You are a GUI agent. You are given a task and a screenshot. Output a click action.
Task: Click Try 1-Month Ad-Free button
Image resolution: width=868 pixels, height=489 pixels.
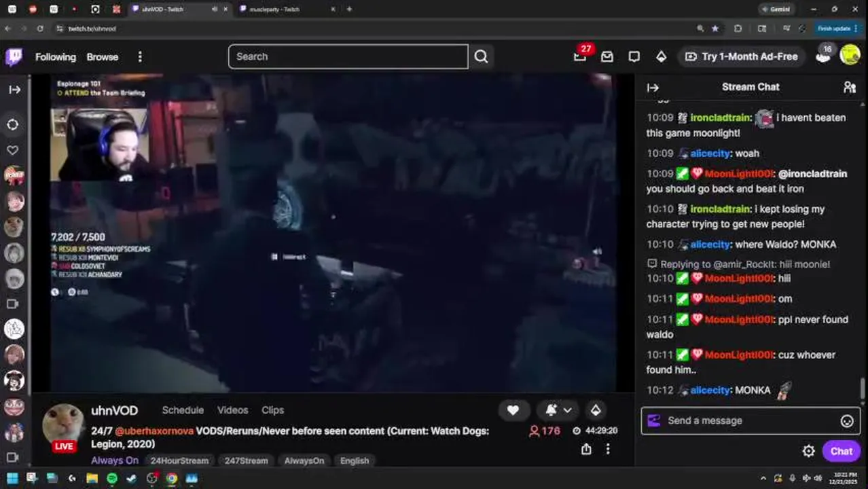tap(742, 56)
